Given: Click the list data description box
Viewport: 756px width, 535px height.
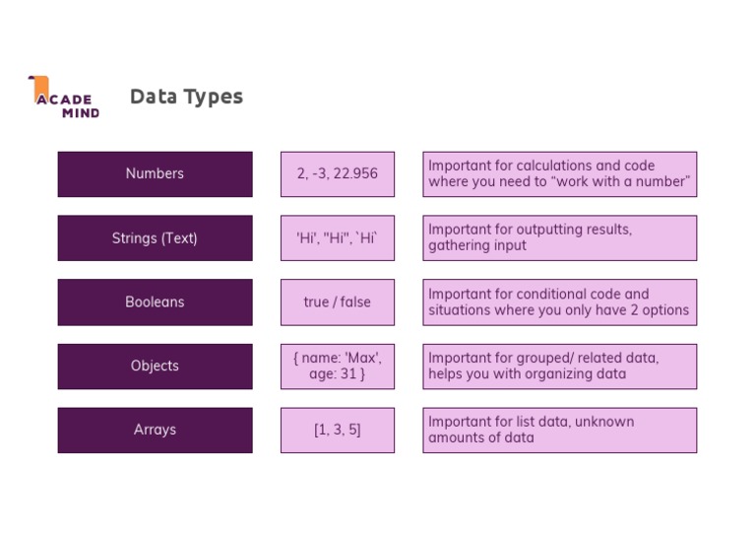Looking at the screenshot, I should (559, 430).
